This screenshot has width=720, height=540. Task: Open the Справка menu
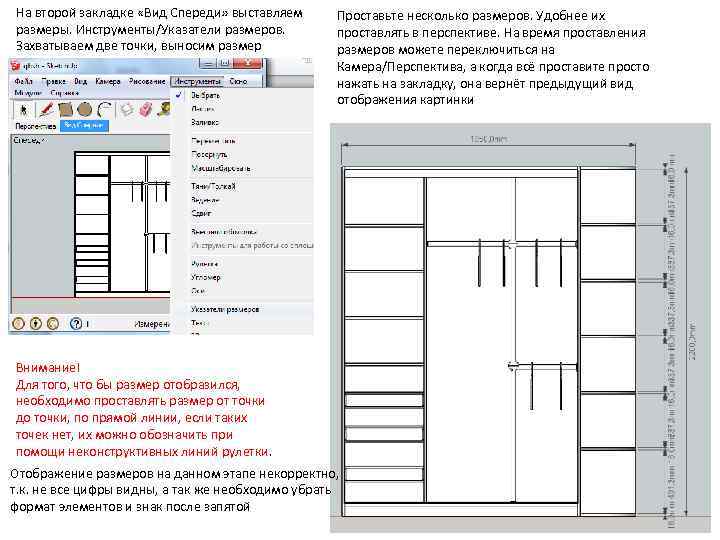[65, 93]
